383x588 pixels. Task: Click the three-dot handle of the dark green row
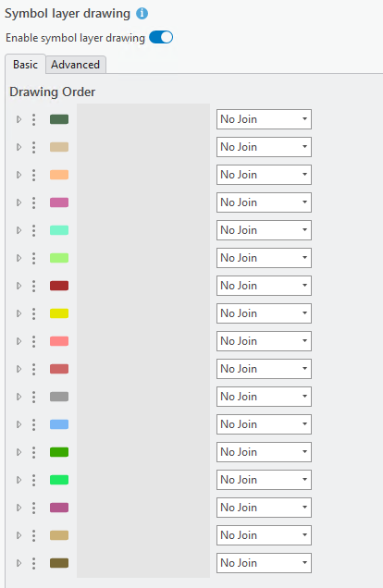pos(33,119)
